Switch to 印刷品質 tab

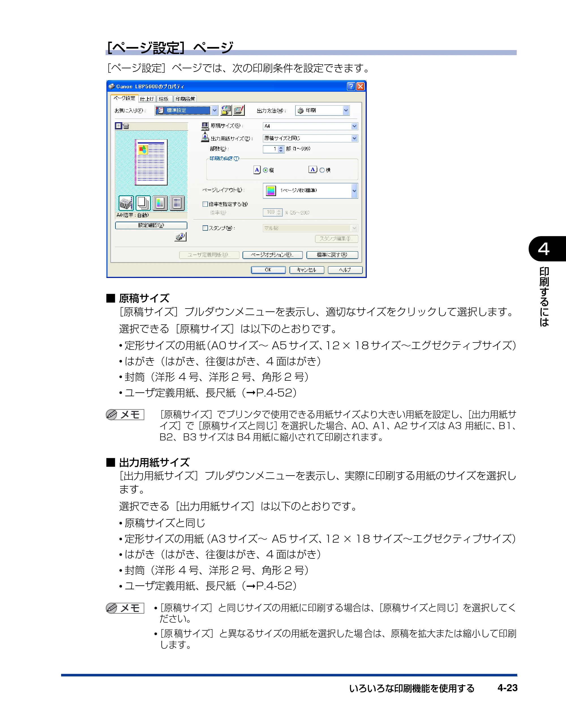[185, 99]
